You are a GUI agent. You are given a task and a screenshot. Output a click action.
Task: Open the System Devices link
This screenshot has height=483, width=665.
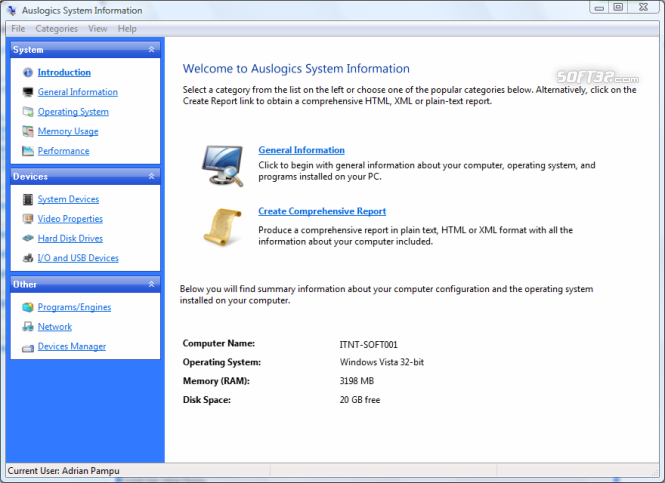[x=68, y=199]
